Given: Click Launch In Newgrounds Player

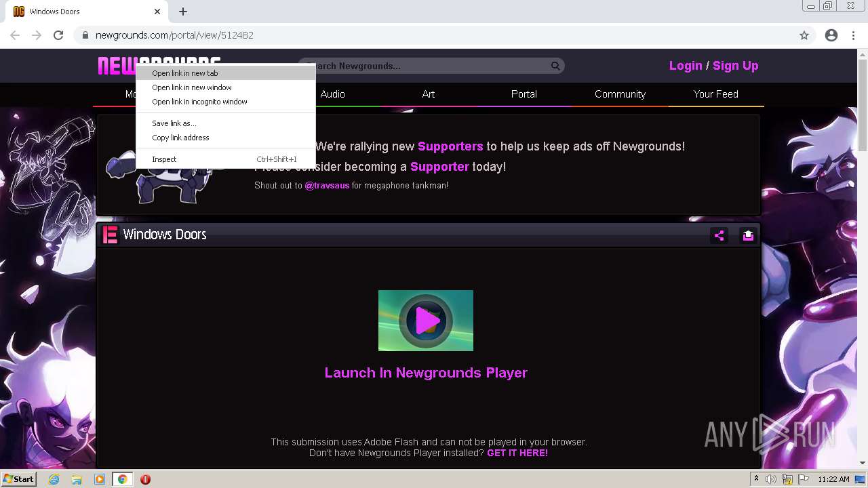Looking at the screenshot, I should tap(426, 373).
